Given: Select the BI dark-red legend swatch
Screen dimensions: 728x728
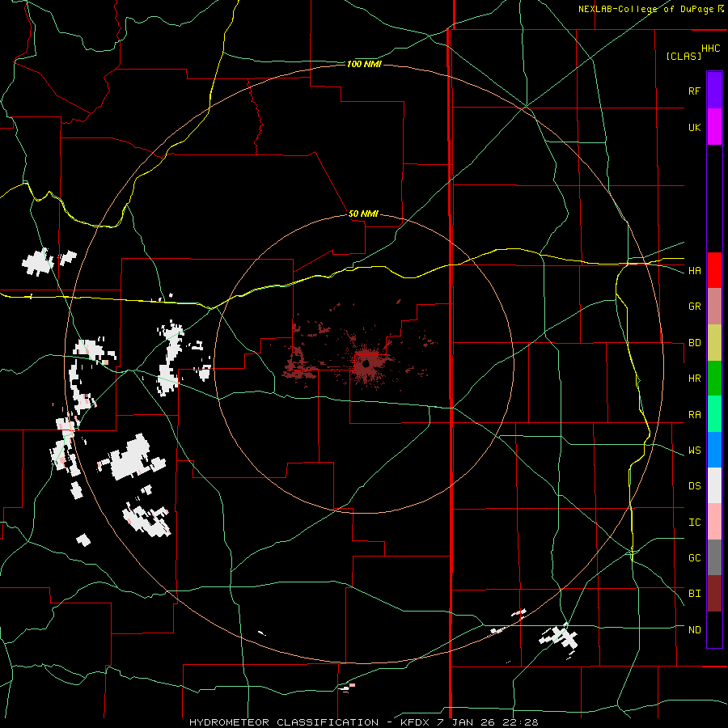Looking at the screenshot, I should point(714,594).
